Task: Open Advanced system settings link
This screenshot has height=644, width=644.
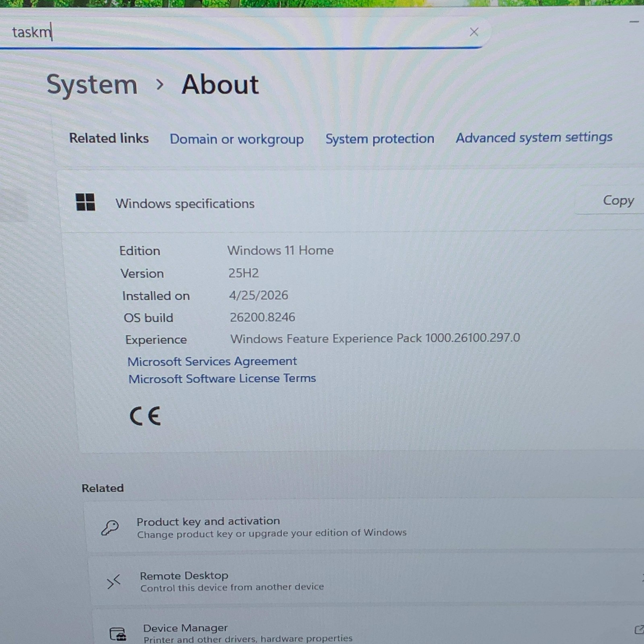Action: pyautogui.click(x=534, y=137)
